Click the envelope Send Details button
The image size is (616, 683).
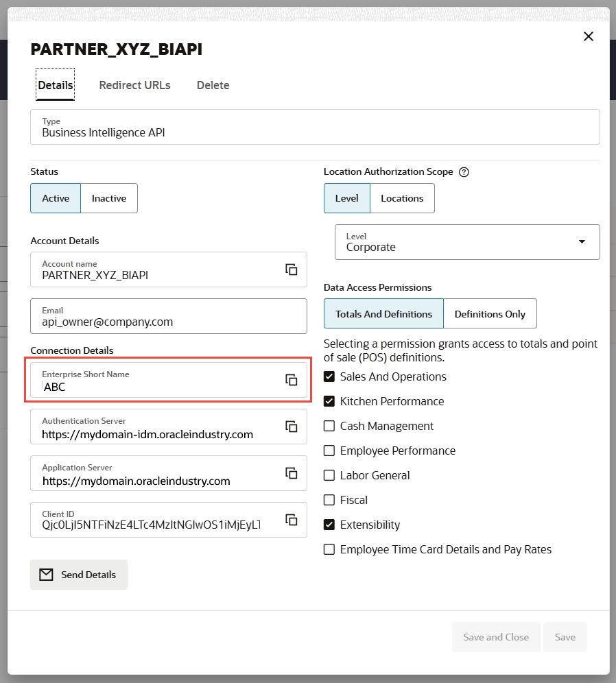tap(79, 575)
